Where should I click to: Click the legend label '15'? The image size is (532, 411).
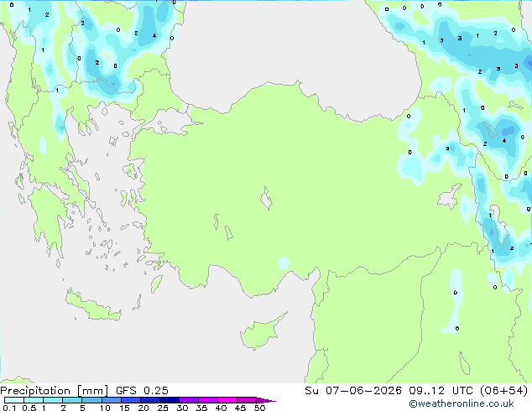pyautogui.click(x=124, y=408)
